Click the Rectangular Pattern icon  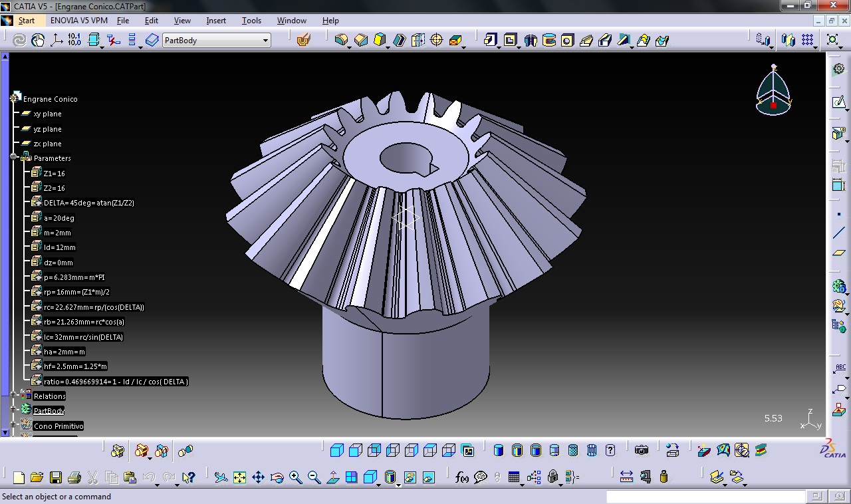coord(807,41)
